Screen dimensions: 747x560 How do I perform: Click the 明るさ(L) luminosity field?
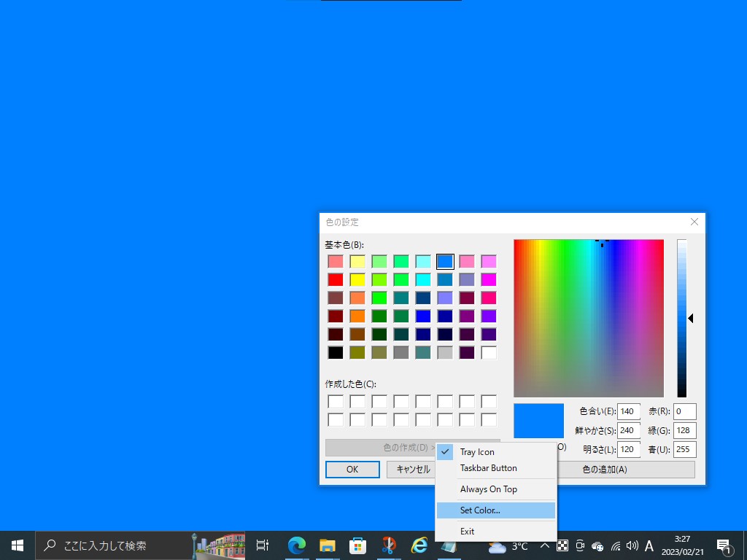tap(628, 449)
